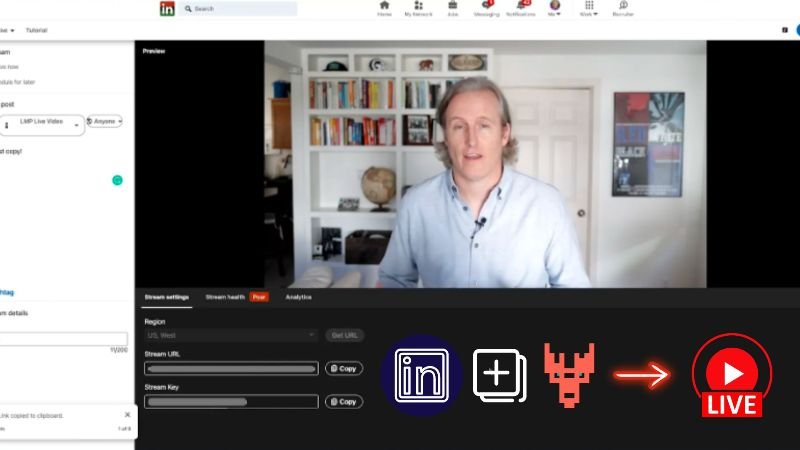Image resolution: width=800 pixels, height=450 pixels.
Task: Open Notifications
Action: point(521,9)
